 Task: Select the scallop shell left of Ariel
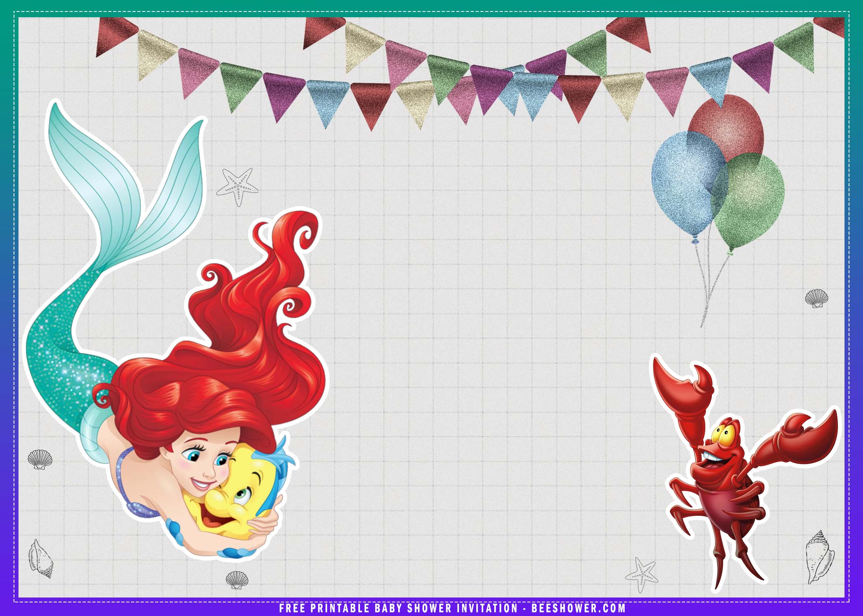(x=40, y=459)
